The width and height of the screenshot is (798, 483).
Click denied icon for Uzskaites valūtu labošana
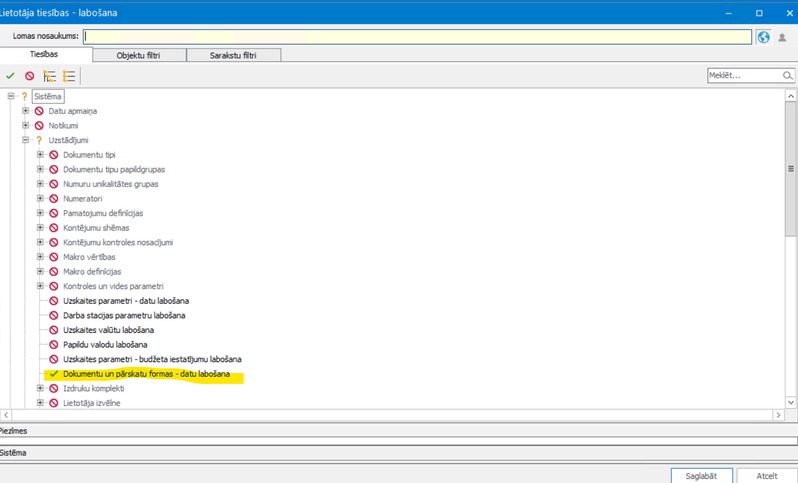(53, 330)
